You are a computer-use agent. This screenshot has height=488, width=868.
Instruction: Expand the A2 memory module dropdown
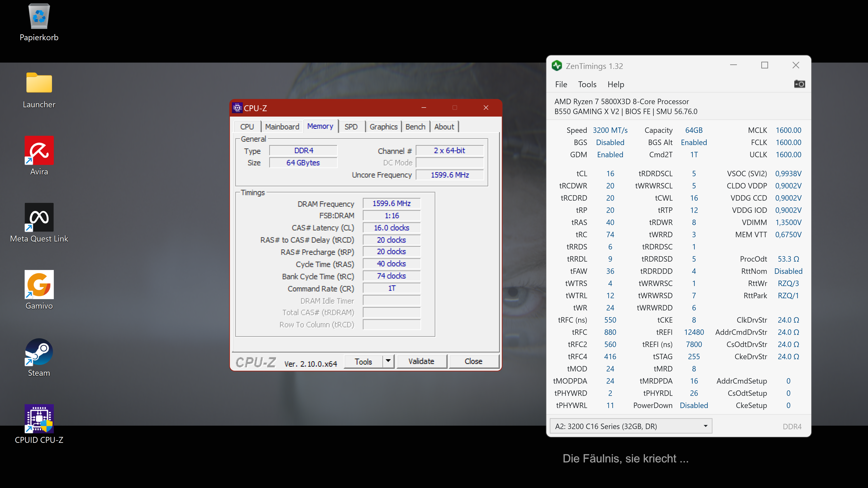coord(705,426)
